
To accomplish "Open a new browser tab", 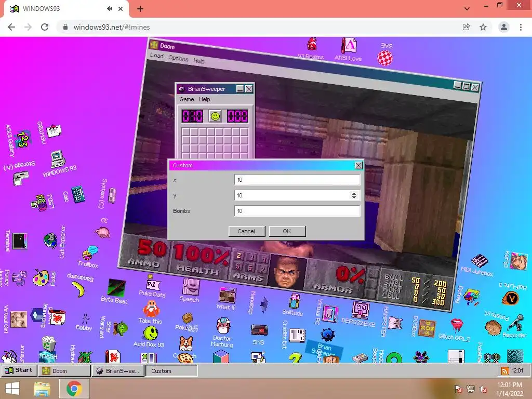I will [140, 9].
